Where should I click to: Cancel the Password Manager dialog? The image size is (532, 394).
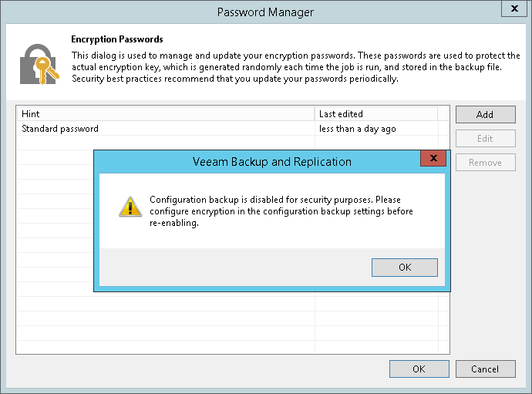(x=485, y=369)
